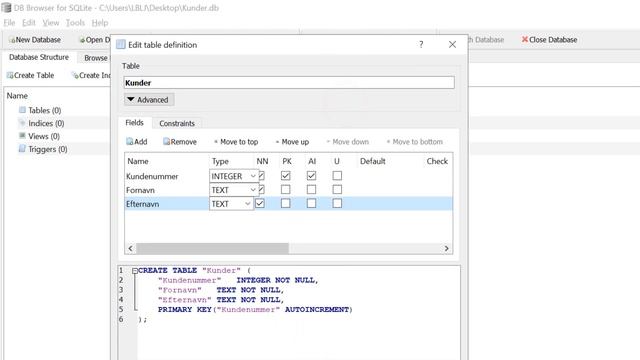Open the File menu
This screenshot has height=360, width=640.
9,23
